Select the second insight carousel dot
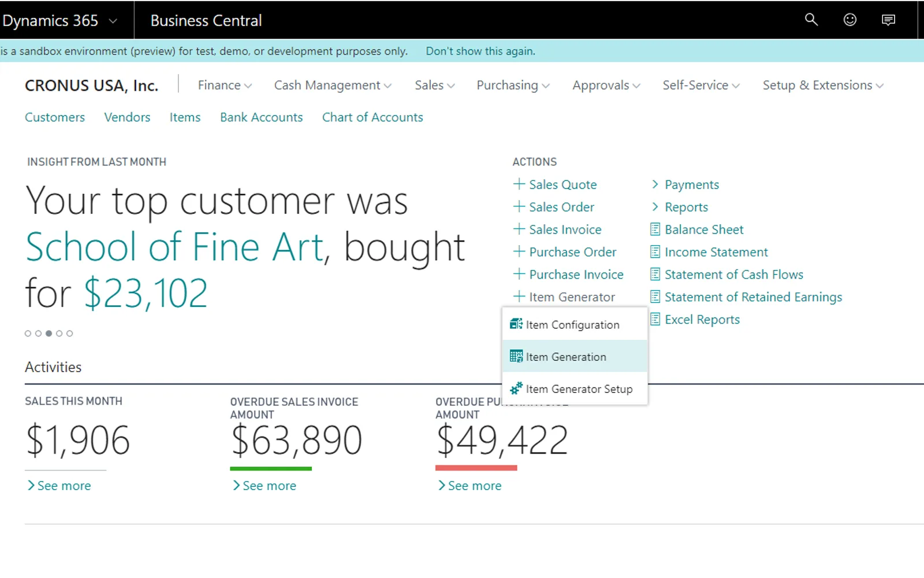 pyautogui.click(x=38, y=334)
